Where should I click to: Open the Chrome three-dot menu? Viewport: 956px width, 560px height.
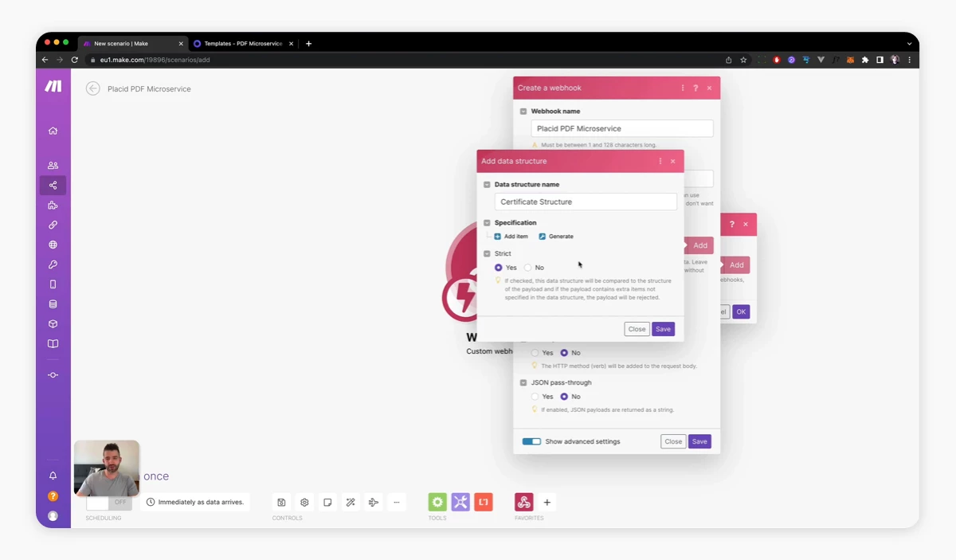[x=909, y=60]
